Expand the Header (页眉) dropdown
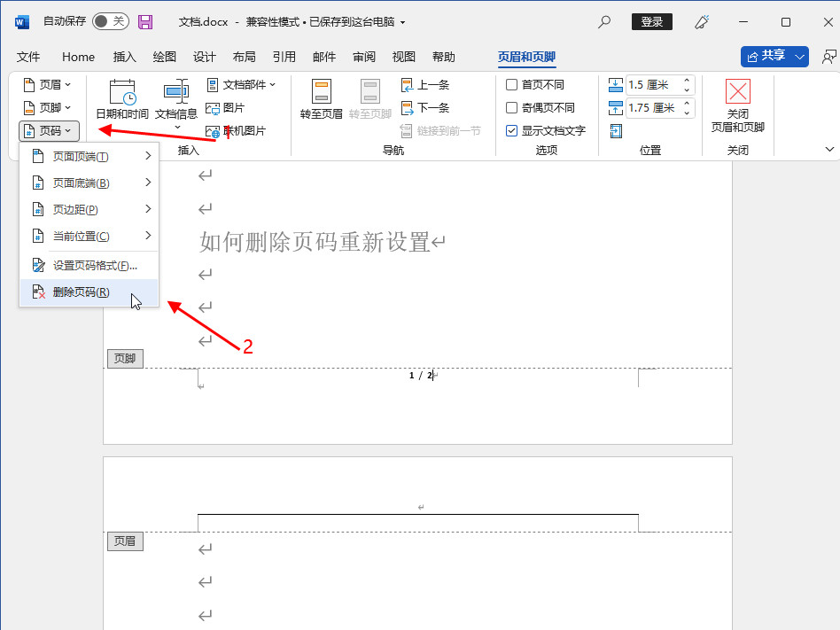 click(x=48, y=85)
